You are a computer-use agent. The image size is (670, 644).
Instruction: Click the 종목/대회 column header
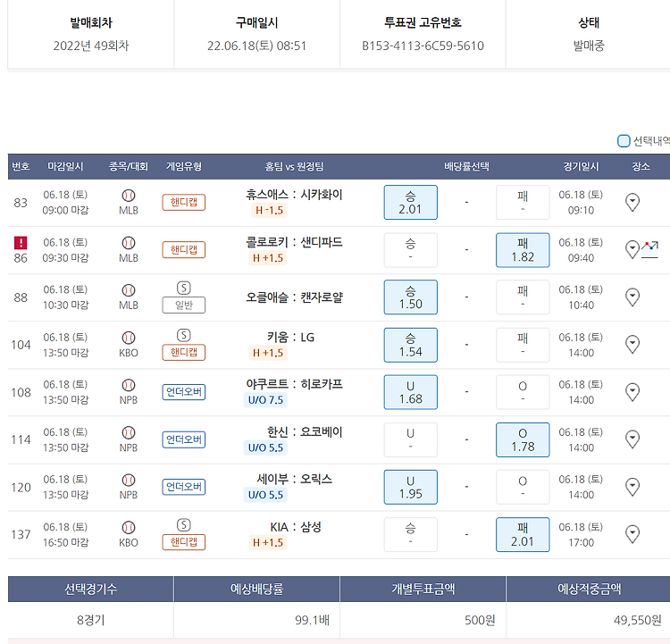click(x=129, y=167)
